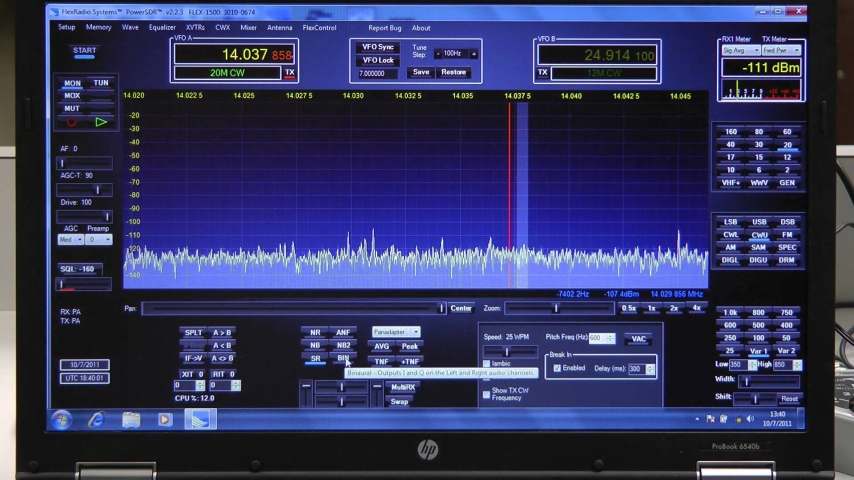Click A > B copy button

tap(222, 332)
